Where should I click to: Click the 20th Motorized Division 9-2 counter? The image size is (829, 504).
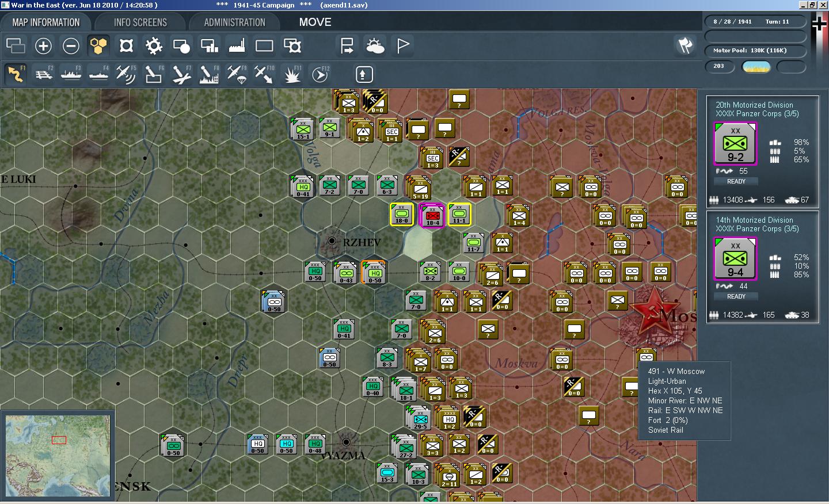pos(735,144)
